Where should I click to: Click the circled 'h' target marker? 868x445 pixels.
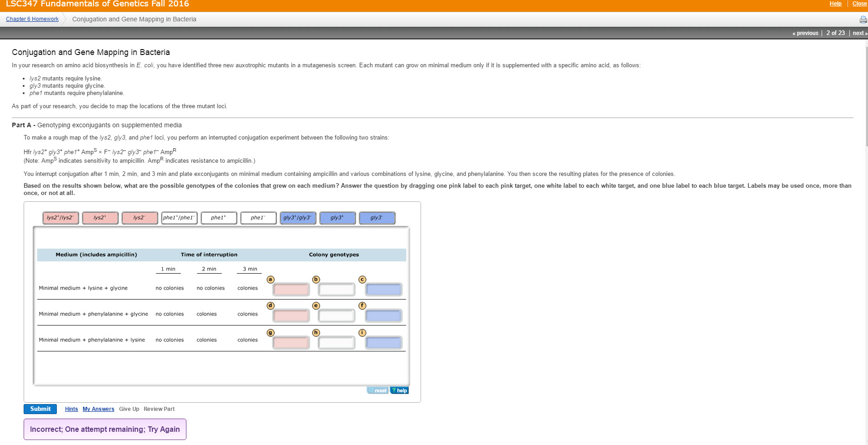click(x=316, y=333)
